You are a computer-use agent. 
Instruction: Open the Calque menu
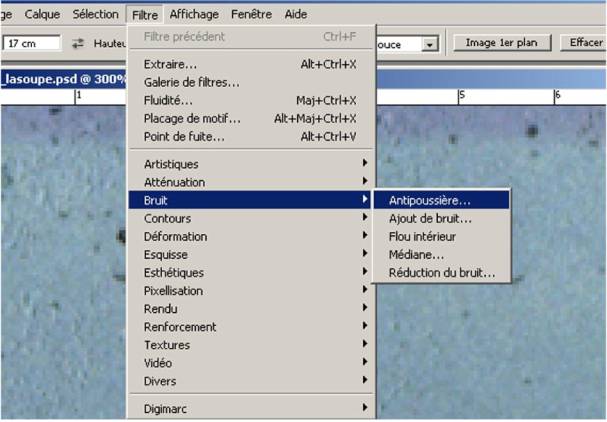42,14
